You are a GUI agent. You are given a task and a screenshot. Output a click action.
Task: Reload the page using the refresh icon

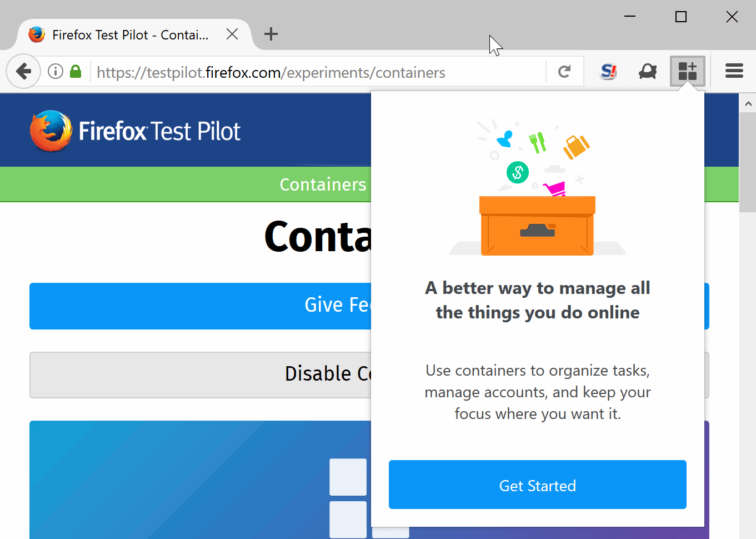point(564,71)
